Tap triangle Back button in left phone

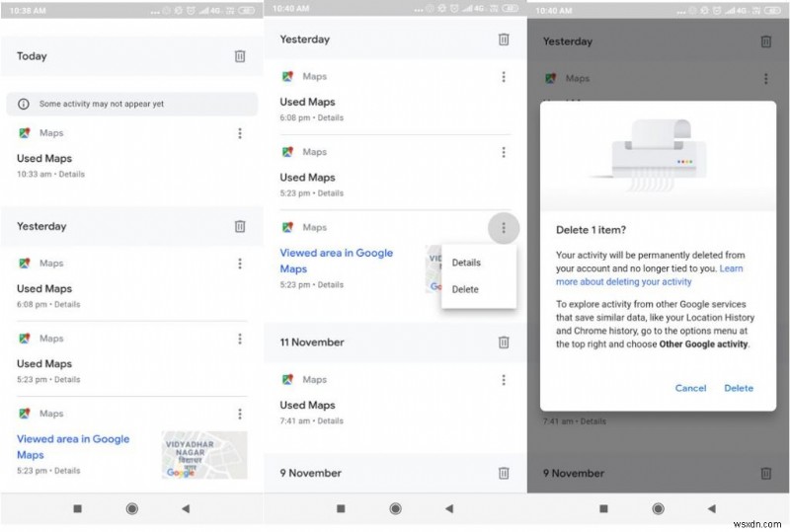(x=186, y=509)
